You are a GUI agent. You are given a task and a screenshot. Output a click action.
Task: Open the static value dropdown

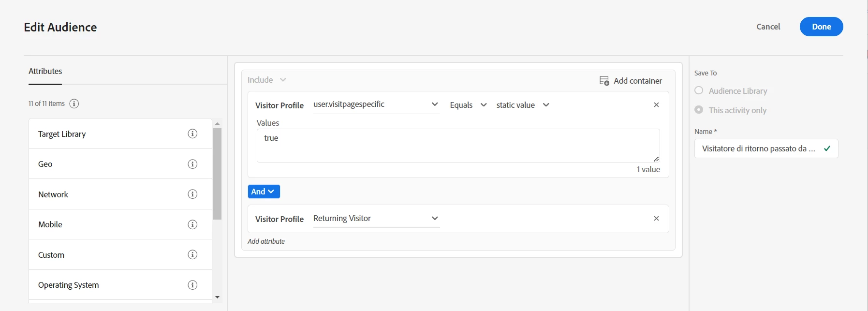[x=523, y=105]
